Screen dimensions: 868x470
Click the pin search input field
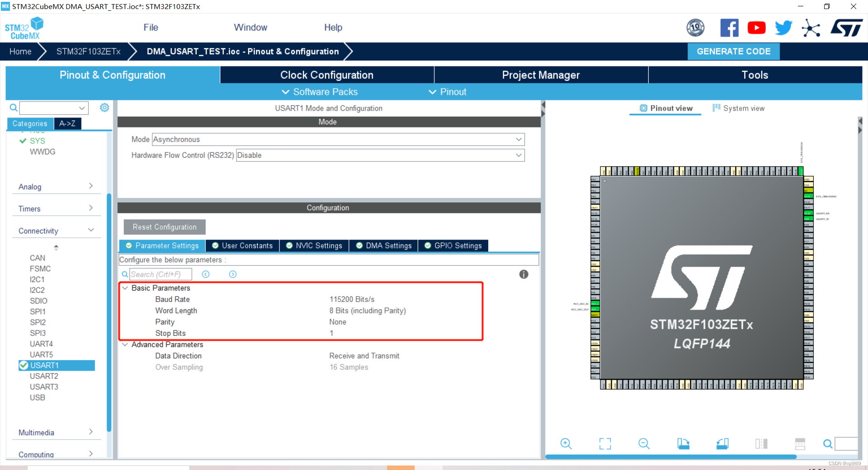846,444
